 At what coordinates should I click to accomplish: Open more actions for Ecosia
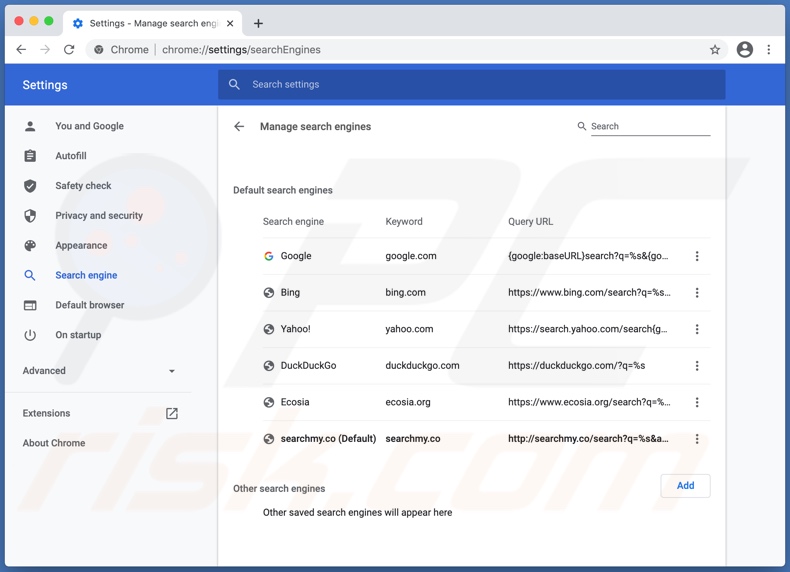click(697, 402)
